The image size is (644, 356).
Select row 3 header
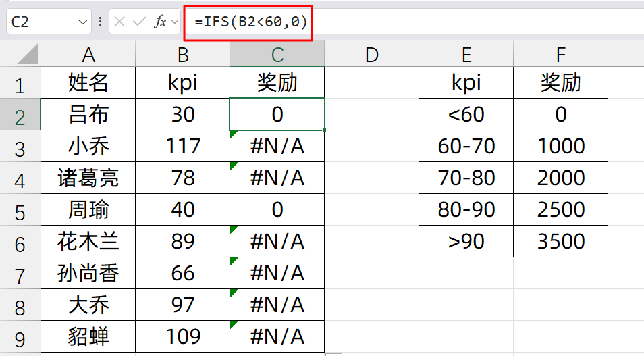coord(20,146)
